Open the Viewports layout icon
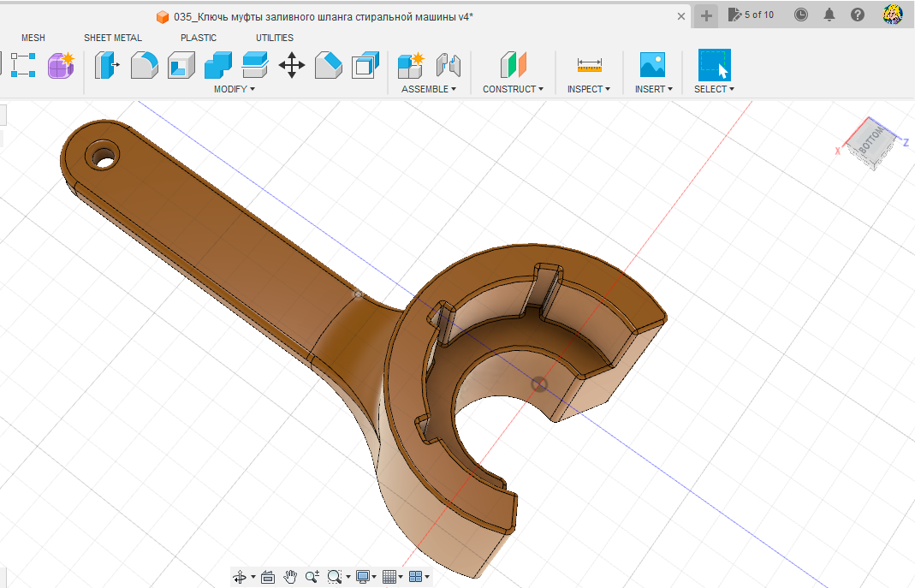 (415, 577)
